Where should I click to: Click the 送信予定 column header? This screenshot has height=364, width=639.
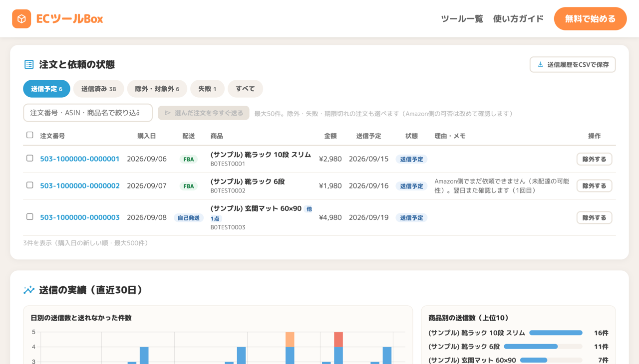pyautogui.click(x=368, y=136)
